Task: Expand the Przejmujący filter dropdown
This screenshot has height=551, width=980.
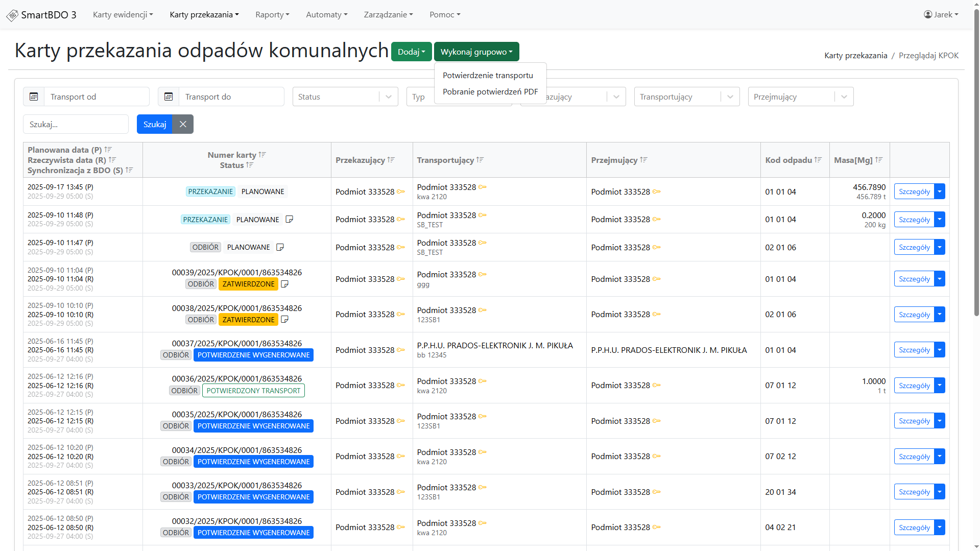Action: 844,97
